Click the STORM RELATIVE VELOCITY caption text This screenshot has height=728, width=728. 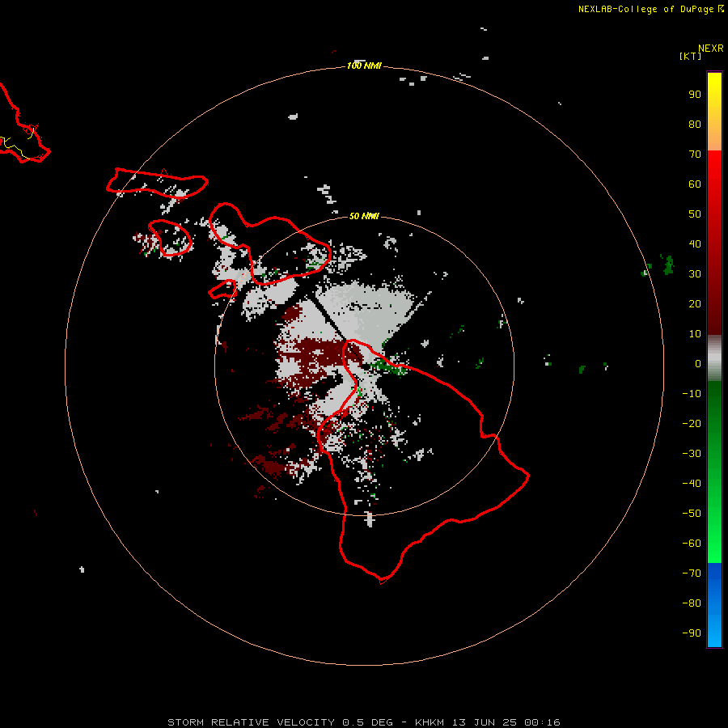tap(251, 722)
